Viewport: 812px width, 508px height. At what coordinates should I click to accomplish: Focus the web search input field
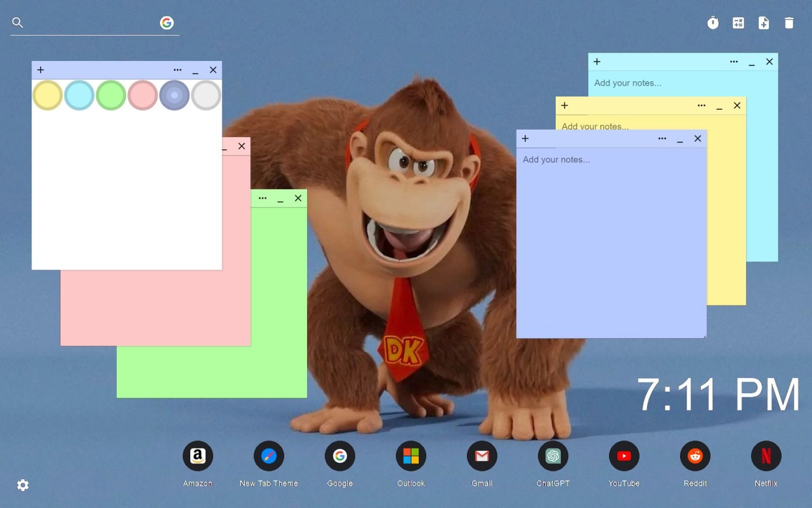pyautogui.click(x=91, y=23)
